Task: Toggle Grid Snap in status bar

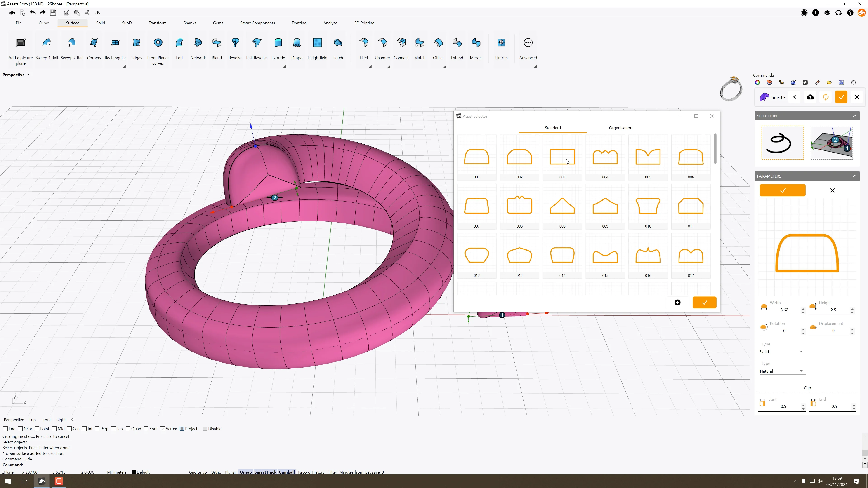Action: pyautogui.click(x=198, y=472)
